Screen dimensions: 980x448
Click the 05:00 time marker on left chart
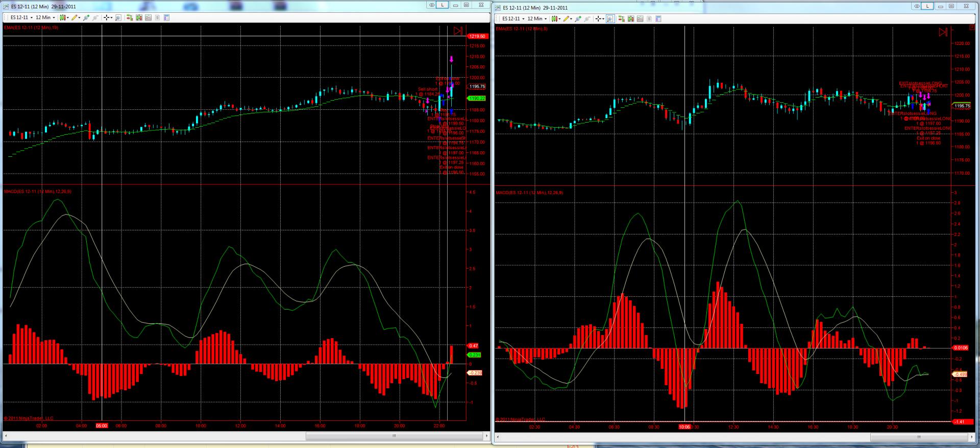coord(102,426)
